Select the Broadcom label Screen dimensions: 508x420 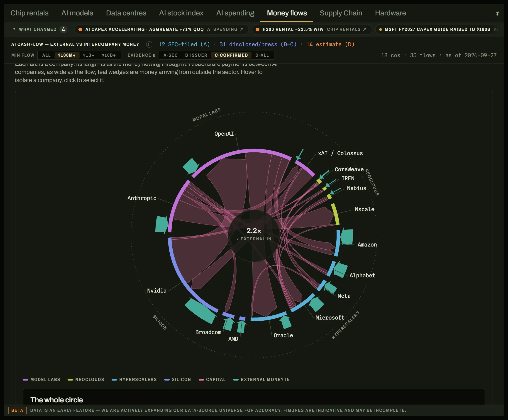point(208,332)
